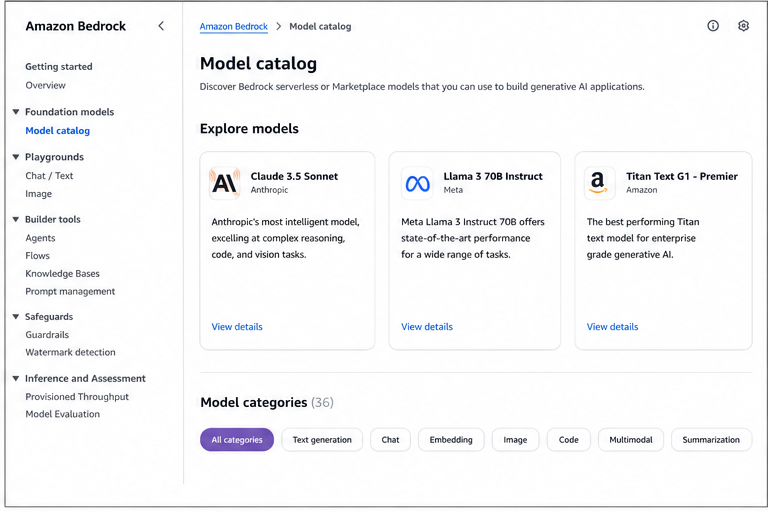Collapse the Amazon Bedrock sidebar with the chevron
The width and height of the screenshot is (768, 512).
tap(161, 26)
